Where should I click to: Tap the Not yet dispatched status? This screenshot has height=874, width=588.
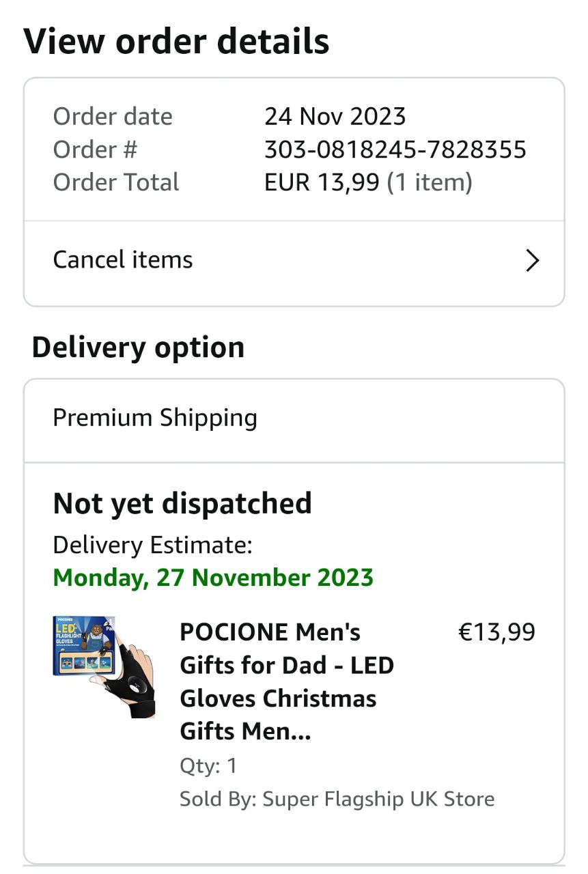tap(182, 504)
